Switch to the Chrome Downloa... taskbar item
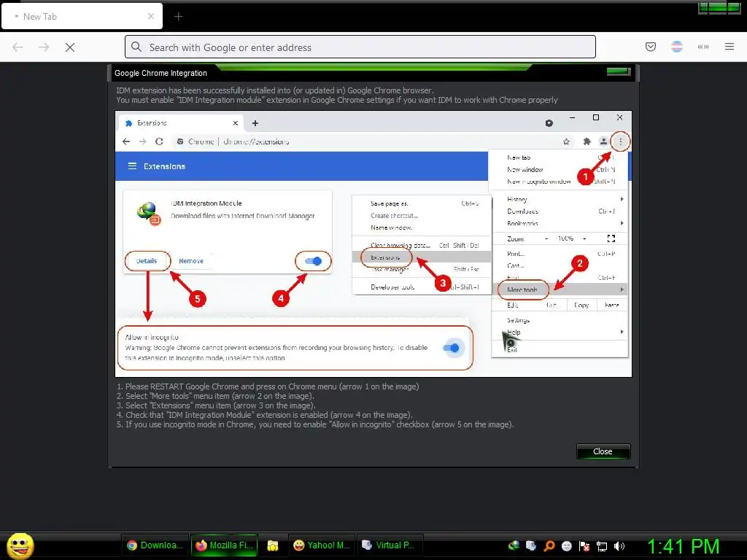 (155, 545)
